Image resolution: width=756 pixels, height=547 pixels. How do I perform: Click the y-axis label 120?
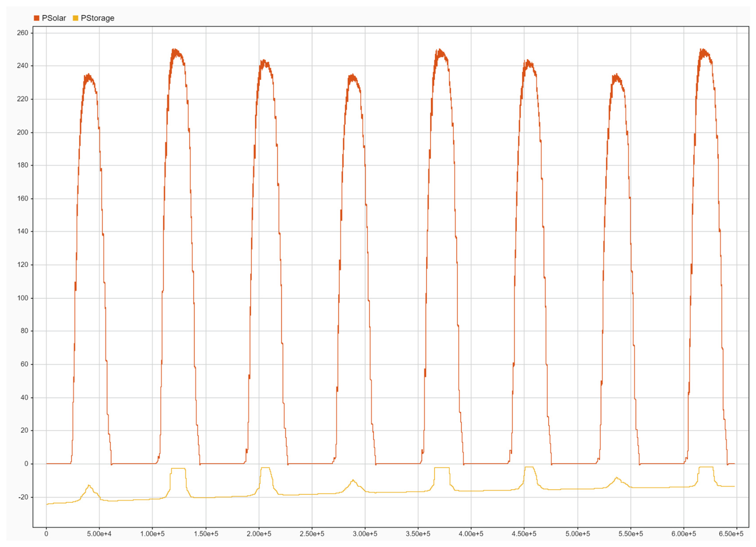tap(23, 265)
